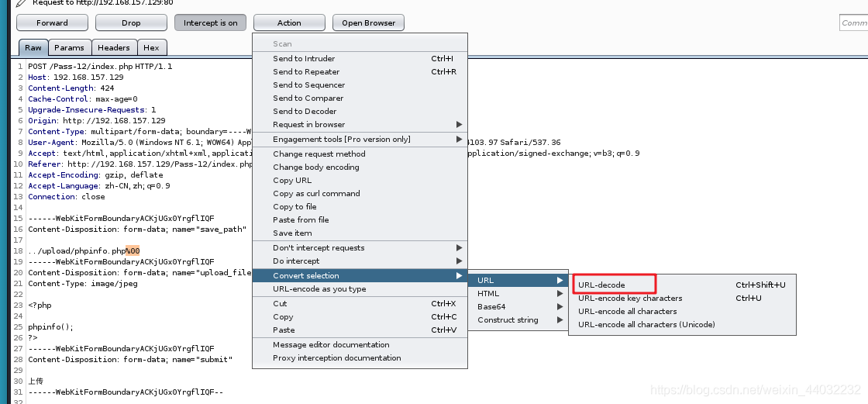This screenshot has height=404, width=868.
Task: Click the Content-Type: image/jpeg line
Action: (83, 284)
